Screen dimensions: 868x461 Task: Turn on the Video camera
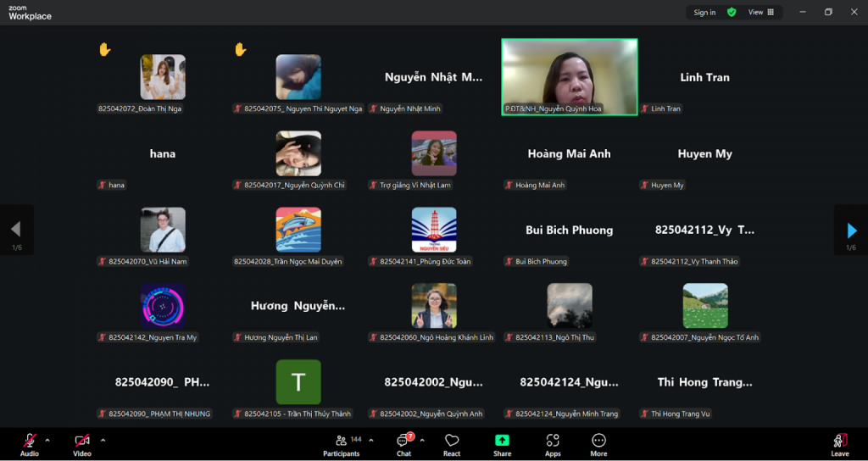coord(82,442)
